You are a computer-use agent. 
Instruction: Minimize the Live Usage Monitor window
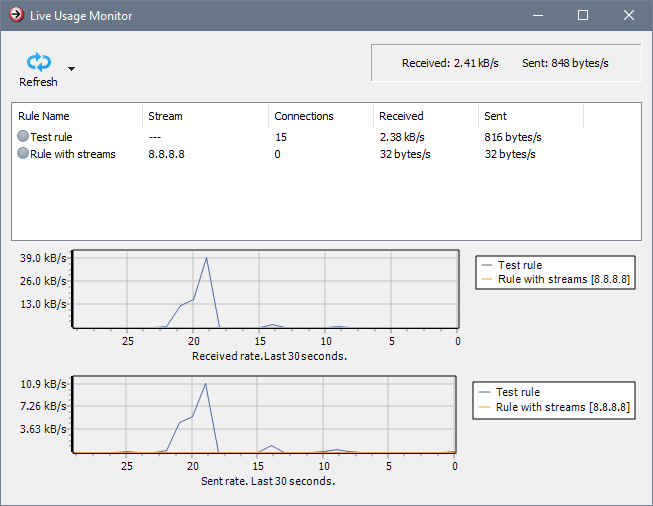pyautogui.click(x=538, y=15)
